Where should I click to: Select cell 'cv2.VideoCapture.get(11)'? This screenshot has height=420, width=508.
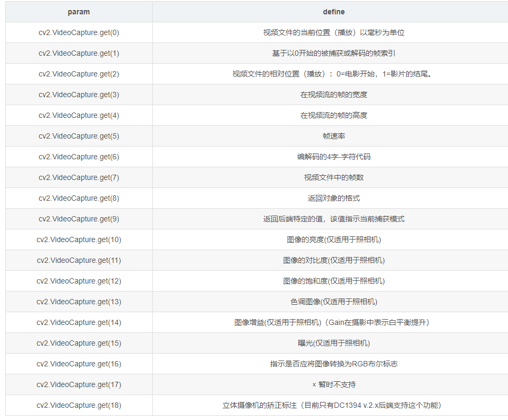pos(79,261)
